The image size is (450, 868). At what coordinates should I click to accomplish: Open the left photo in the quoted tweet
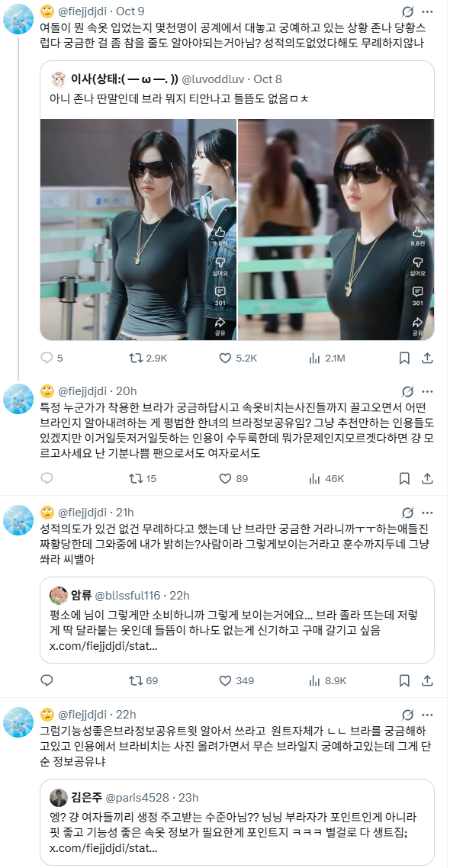(x=138, y=229)
